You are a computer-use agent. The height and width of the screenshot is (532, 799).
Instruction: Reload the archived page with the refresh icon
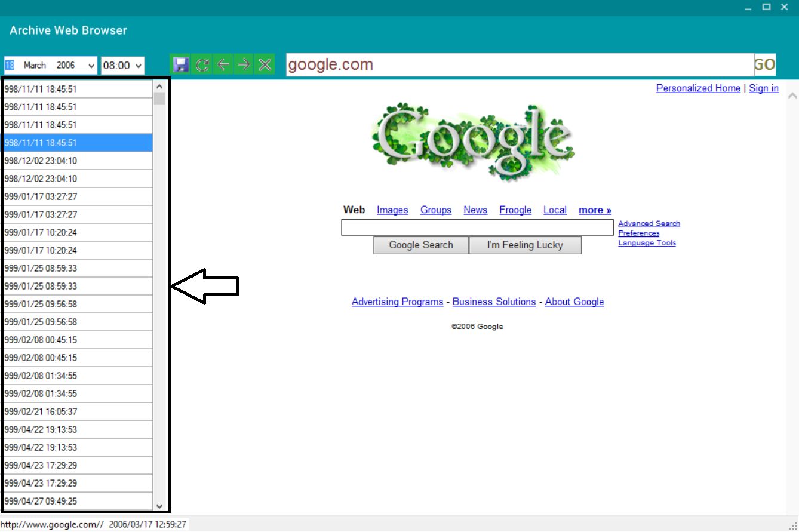202,65
